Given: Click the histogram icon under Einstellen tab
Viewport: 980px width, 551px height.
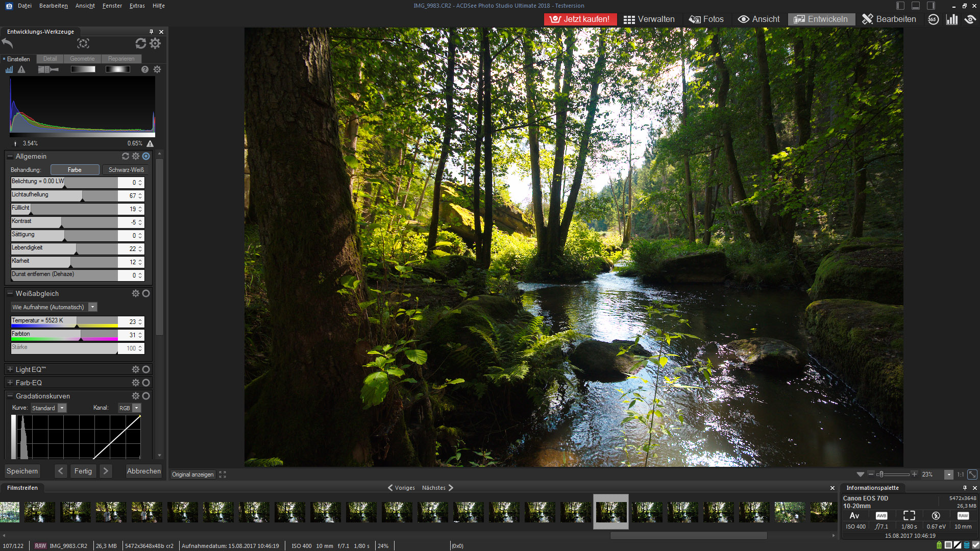Looking at the screenshot, I should [x=9, y=69].
